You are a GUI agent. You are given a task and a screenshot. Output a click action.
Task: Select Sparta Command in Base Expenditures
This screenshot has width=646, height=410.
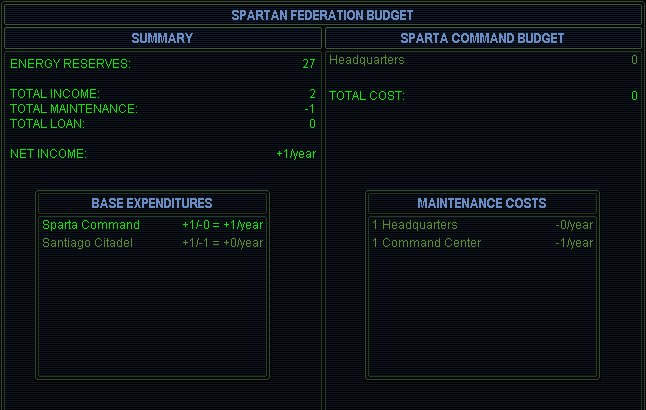84,225
